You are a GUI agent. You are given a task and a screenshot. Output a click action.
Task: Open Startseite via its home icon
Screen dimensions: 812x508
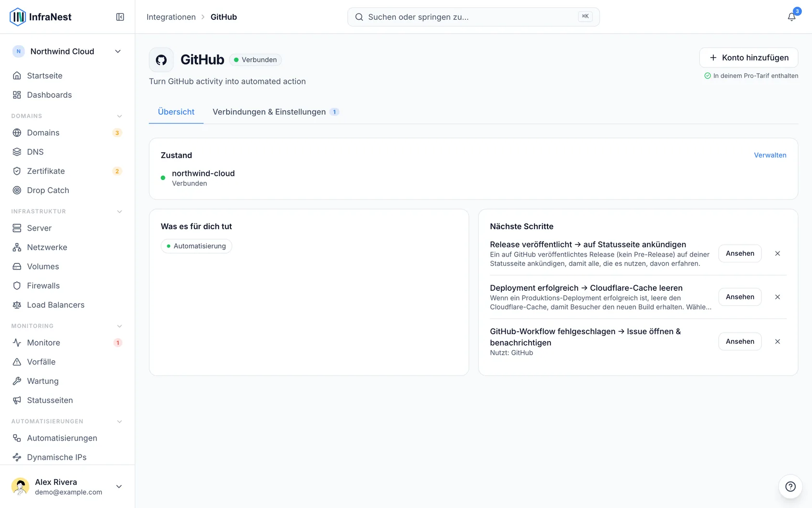pos(17,76)
